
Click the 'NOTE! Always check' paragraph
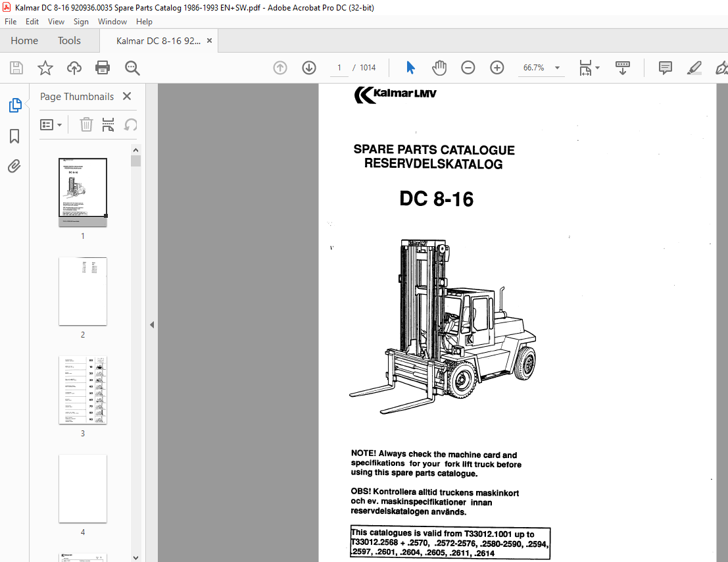(x=436, y=463)
